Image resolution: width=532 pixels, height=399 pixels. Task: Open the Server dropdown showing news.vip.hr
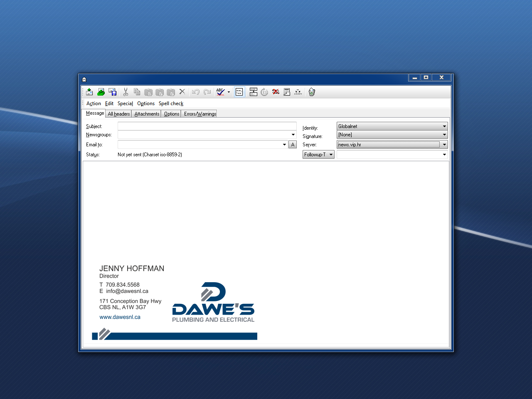click(x=392, y=145)
